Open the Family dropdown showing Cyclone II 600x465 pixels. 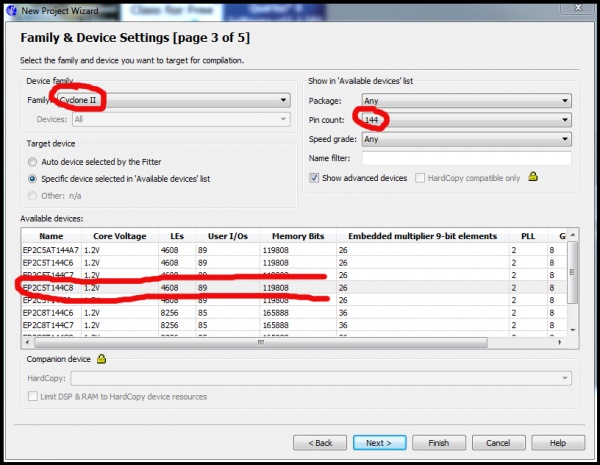[173, 100]
